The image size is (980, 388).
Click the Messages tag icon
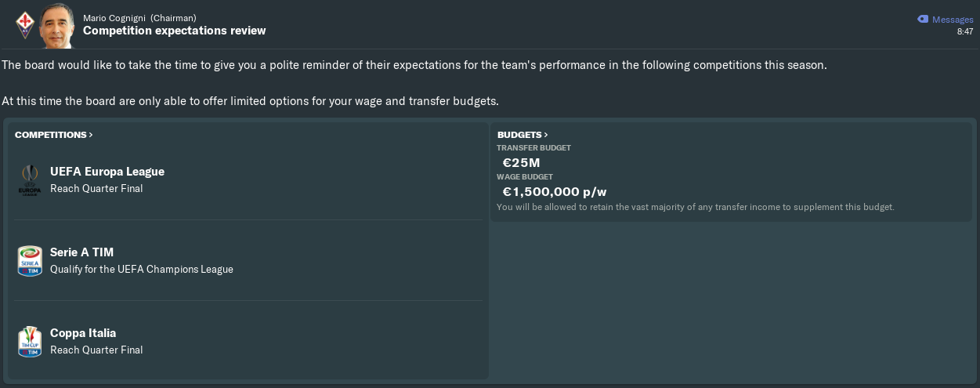(922, 20)
